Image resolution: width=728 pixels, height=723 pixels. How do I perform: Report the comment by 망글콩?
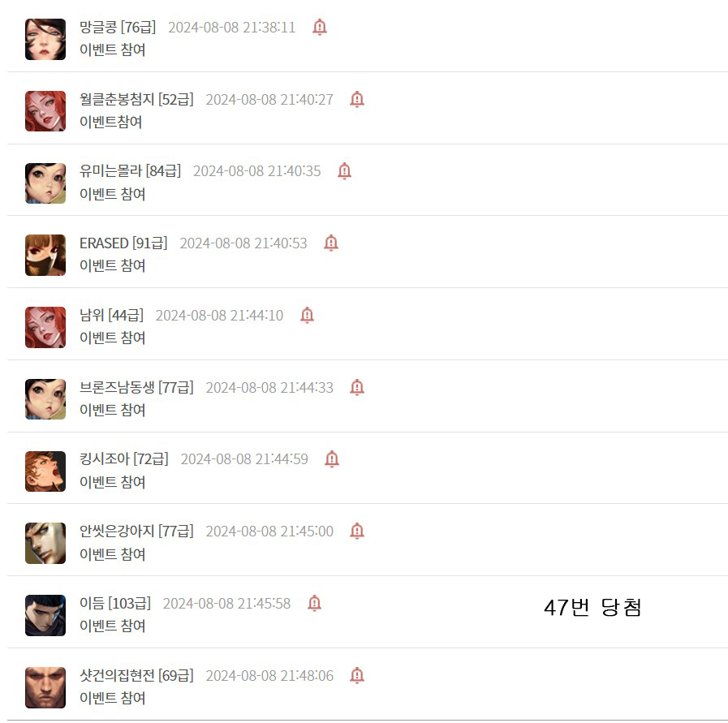coord(320,28)
